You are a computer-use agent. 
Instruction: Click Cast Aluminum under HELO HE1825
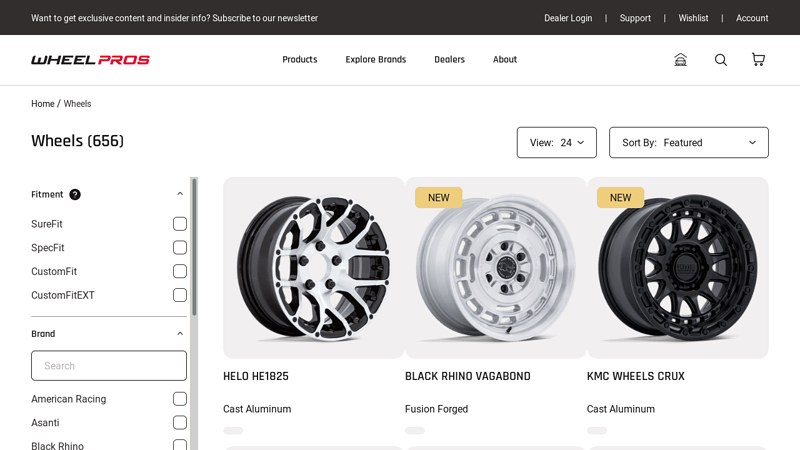pyautogui.click(x=257, y=409)
